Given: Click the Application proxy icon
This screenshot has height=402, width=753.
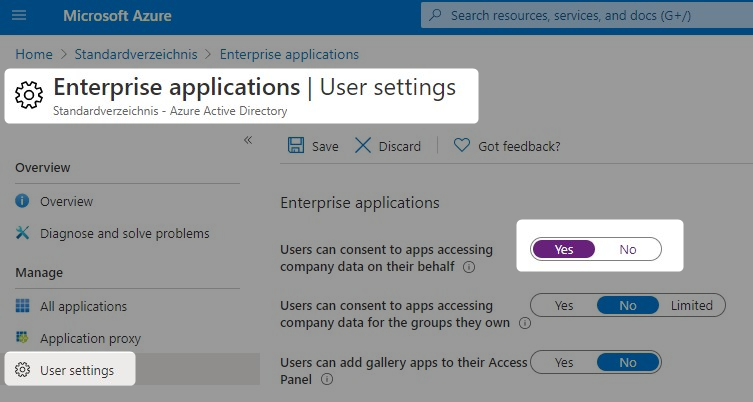Looking at the screenshot, I should pos(23,338).
